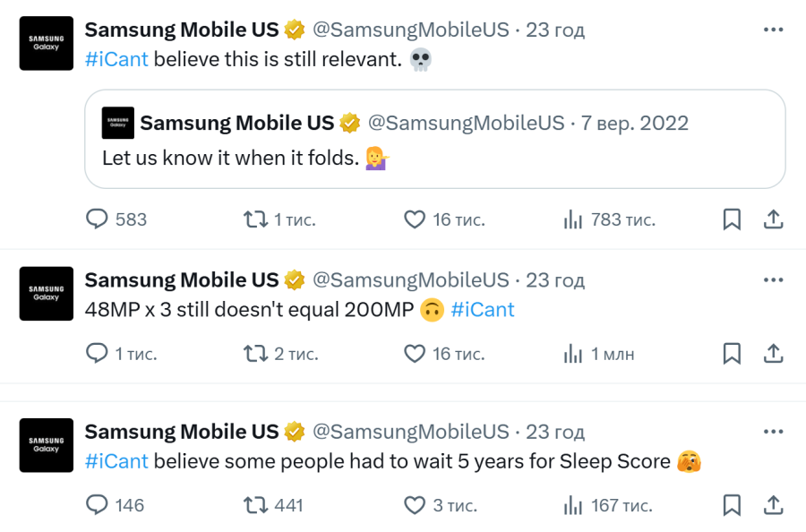Like the Sleep Score tweet
Viewport: 806px width, 532px height.
tap(414, 506)
